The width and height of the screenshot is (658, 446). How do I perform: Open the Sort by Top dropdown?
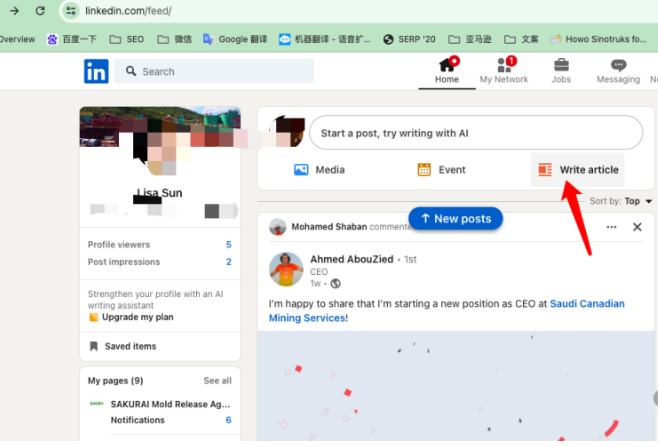point(621,201)
